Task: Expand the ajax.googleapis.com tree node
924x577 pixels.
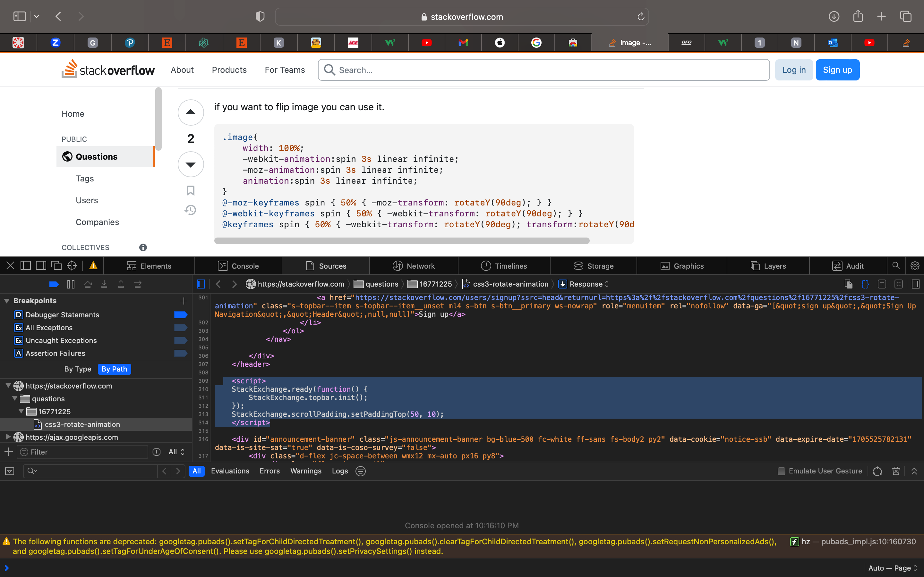Action: click(8, 437)
